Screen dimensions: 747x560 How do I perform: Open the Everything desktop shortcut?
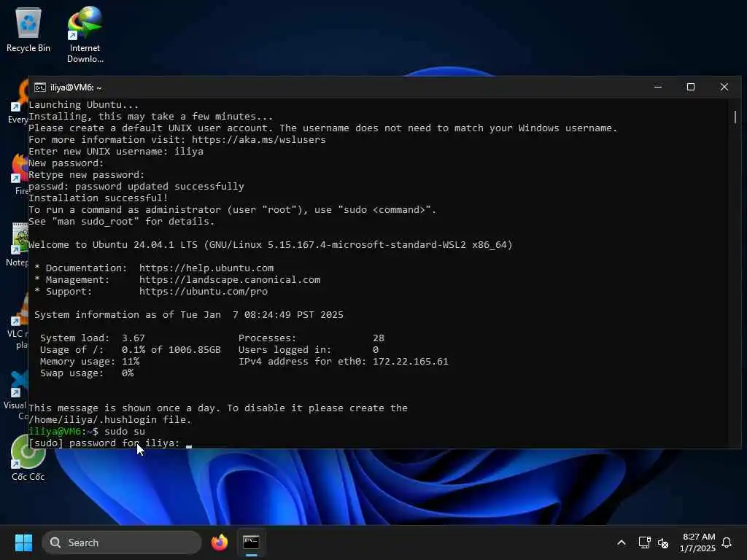coord(19,102)
